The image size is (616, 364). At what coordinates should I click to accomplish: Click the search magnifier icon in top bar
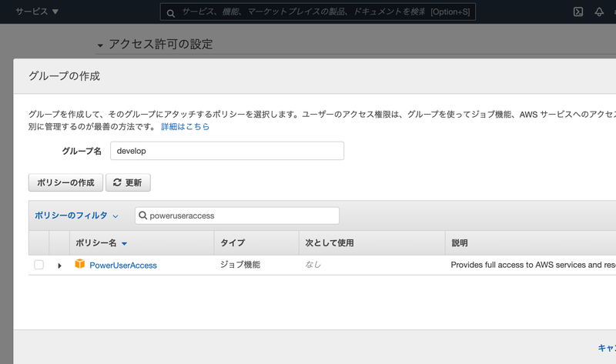[170, 13]
